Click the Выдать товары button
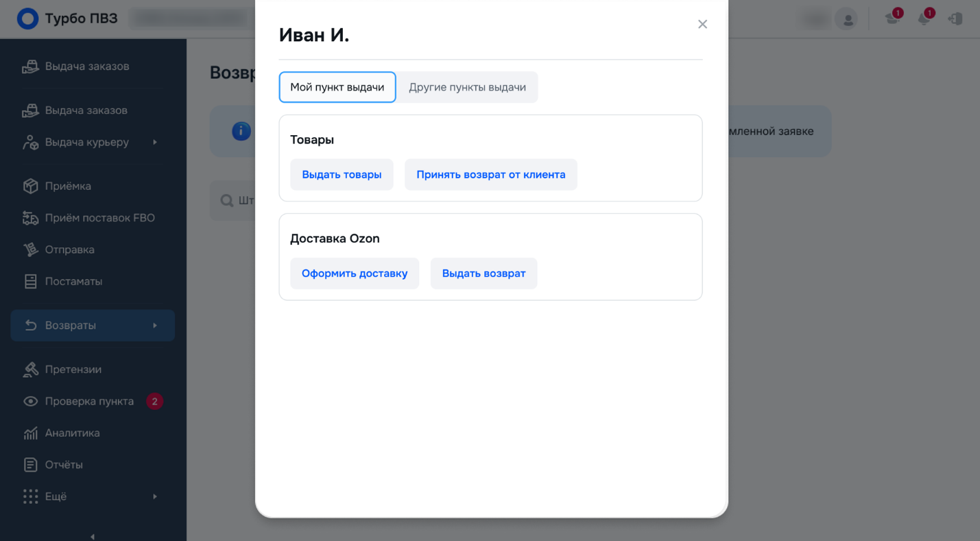Screen dimensions: 980x541 click(342, 175)
